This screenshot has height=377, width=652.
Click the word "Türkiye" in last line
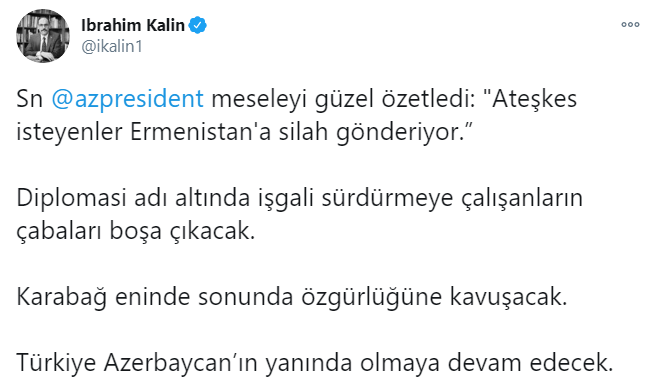(x=56, y=362)
